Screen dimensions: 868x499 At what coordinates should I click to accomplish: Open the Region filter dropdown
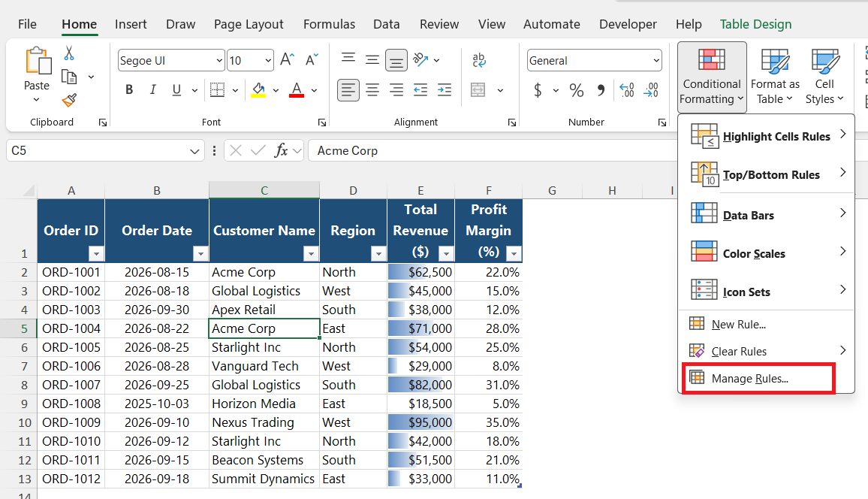[x=378, y=254]
